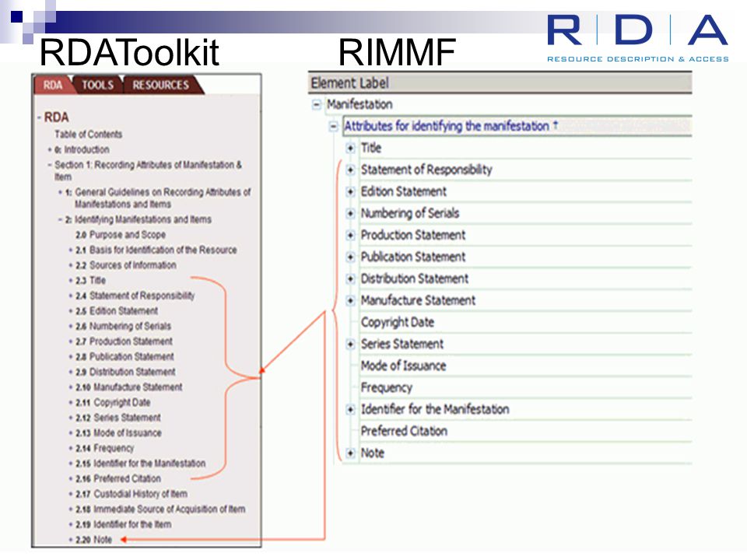This screenshot has width=747, height=560.
Task: Expand the Note element in RIMMF
Action: (x=350, y=453)
